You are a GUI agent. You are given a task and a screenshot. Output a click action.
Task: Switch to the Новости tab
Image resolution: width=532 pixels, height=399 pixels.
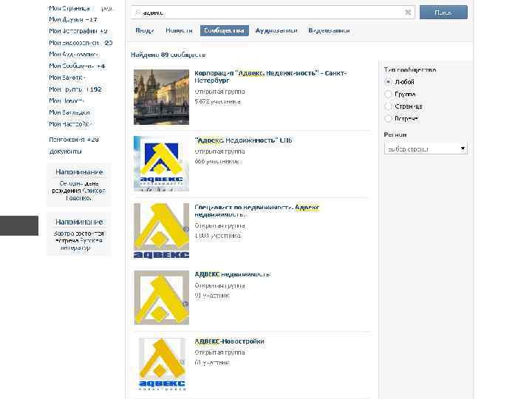[x=179, y=30]
